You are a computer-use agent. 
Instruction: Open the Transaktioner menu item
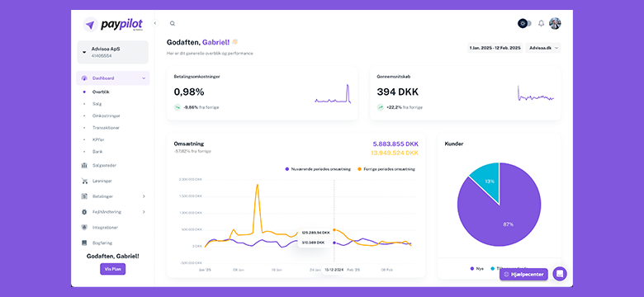[106, 128]
